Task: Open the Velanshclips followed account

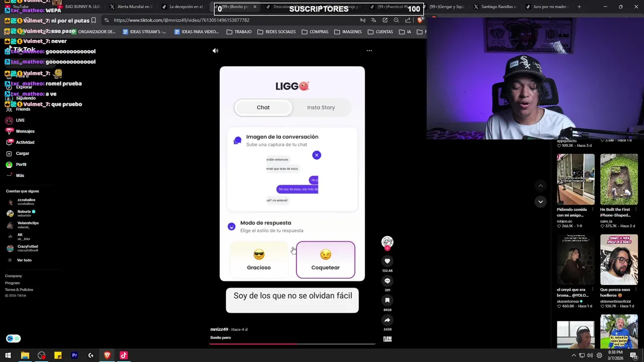Action: click(x=23, y=225)
